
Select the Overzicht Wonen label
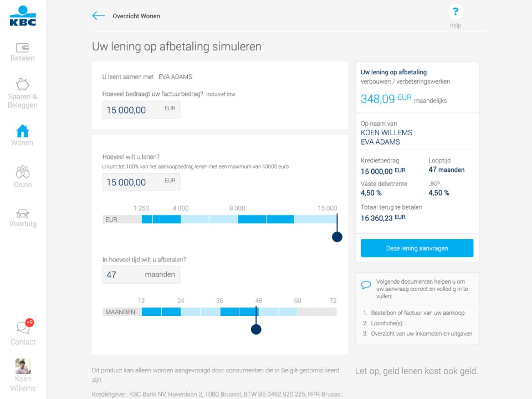136,16
